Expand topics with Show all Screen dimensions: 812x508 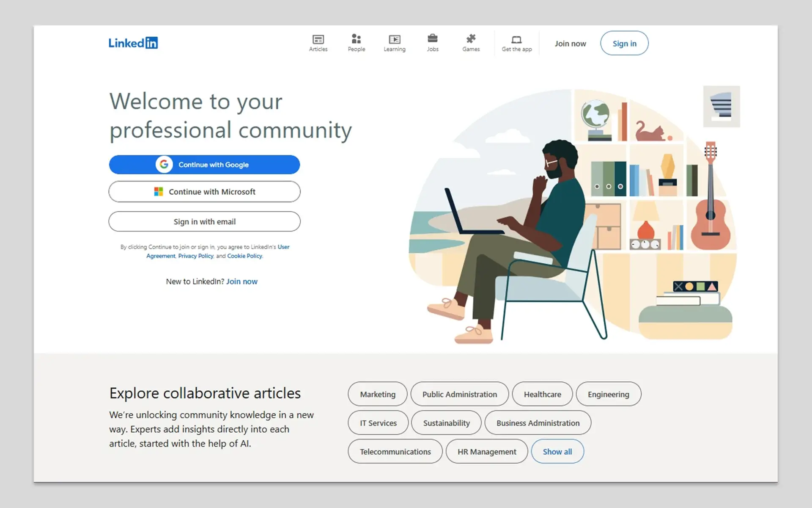557,452
